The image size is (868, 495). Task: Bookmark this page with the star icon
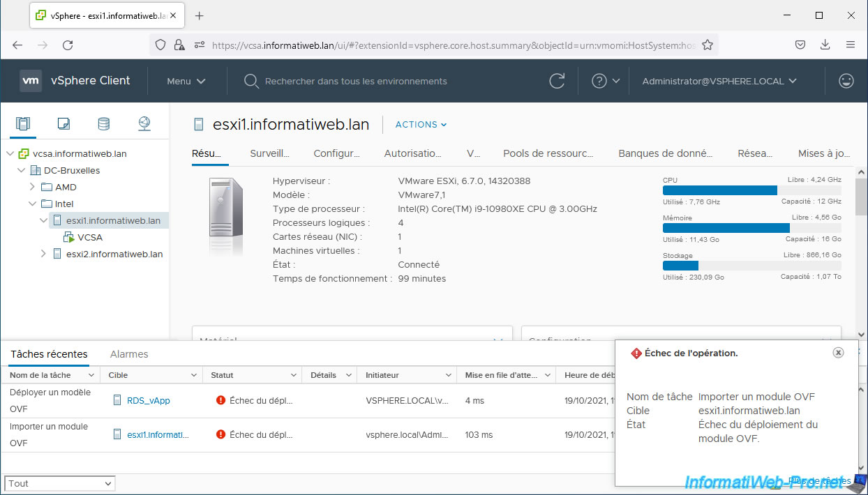[x=708, y=45]
